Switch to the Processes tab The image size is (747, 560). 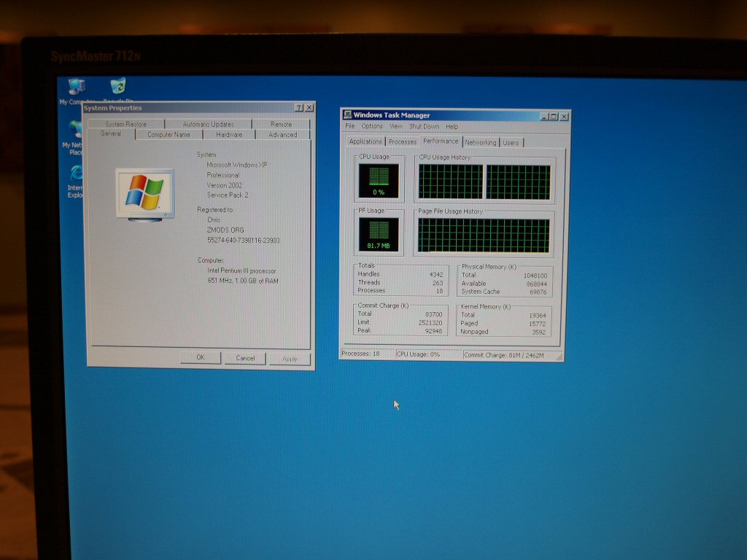(x=403, y=142)
